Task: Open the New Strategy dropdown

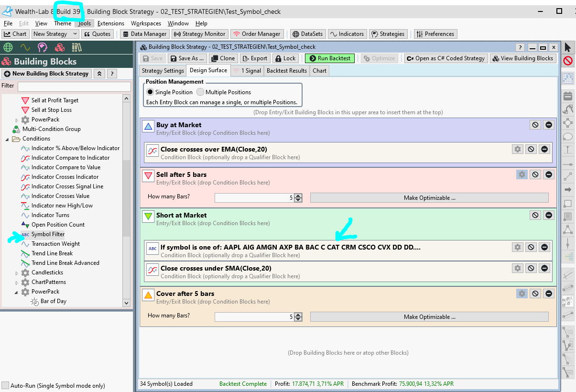Action: tap(55, 34)
